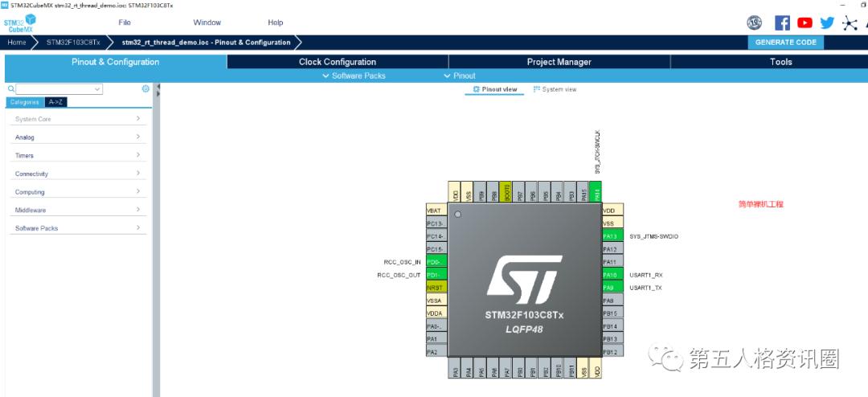Select the PA10 pin (USART1_RX)
The image size is (868, 397).
pos(612,275)
